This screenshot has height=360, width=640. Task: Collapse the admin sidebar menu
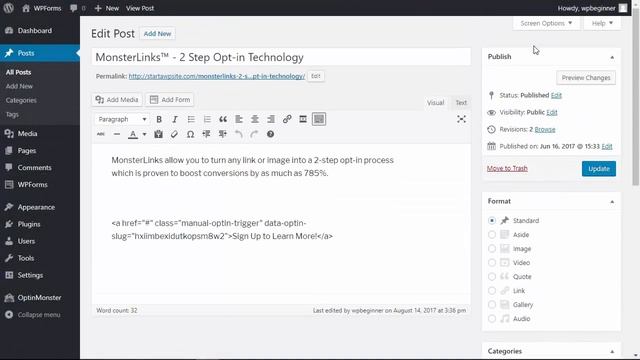tap(33, 315)
